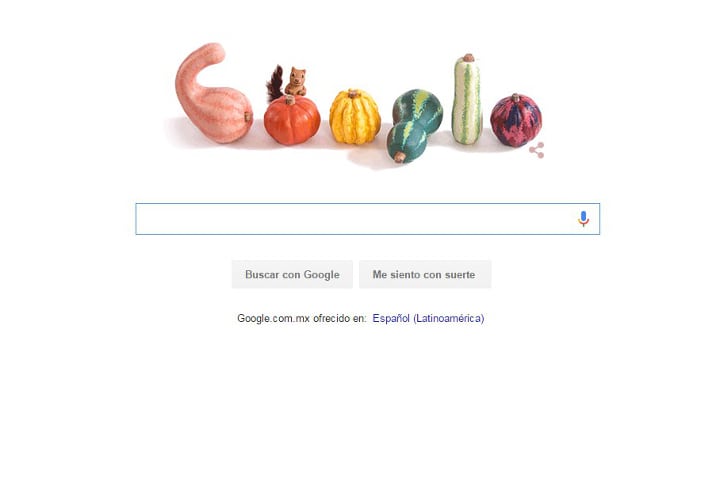
Task: Click the Google.com.mx ofrecido en text
Action: click(302, 318)
